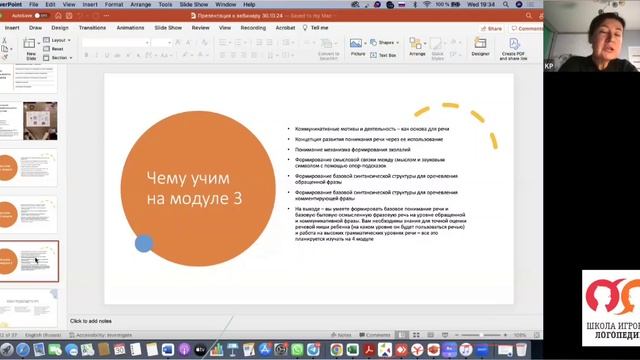Open the Arrange dropdown arrow

pyautogui.click(x=425, y=43)
